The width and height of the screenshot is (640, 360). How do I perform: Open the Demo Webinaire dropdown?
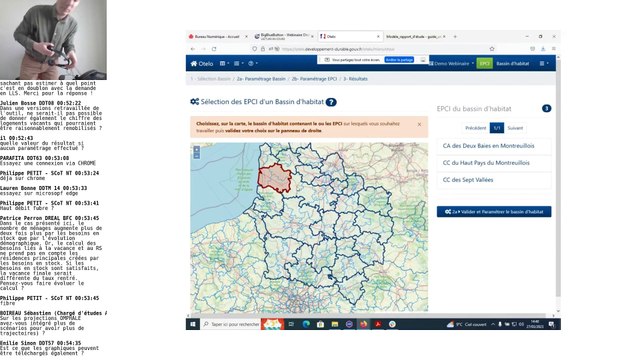point(451,64)
